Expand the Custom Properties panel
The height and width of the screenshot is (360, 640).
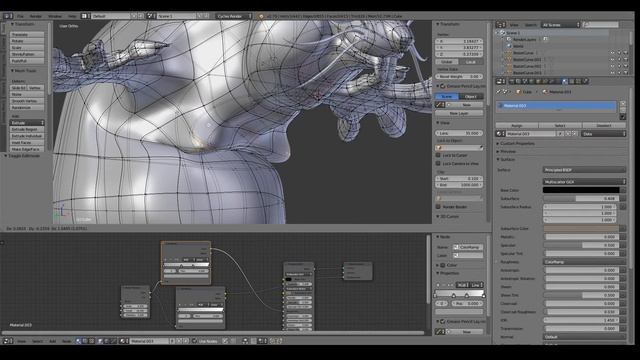point(515,144)
